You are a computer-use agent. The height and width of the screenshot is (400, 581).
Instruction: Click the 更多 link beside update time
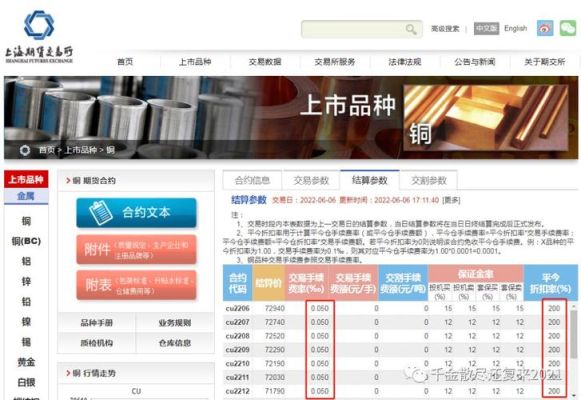tap(452, 200)
